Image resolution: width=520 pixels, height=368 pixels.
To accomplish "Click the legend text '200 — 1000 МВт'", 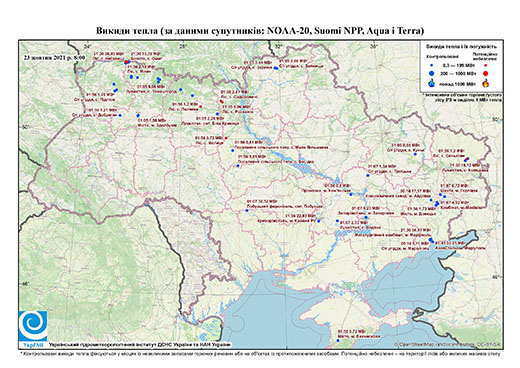I will click(458, 73).
